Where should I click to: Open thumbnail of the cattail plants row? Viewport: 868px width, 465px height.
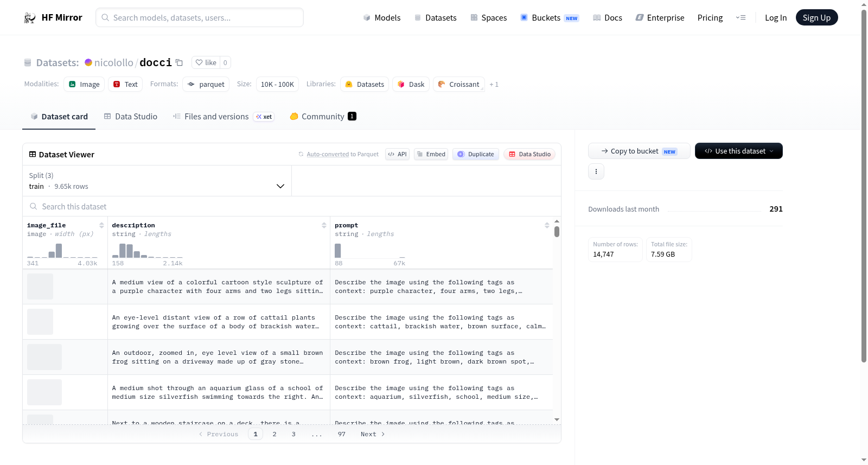tap(40, 322)
